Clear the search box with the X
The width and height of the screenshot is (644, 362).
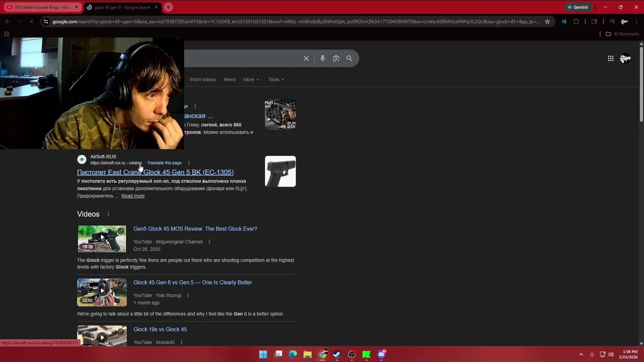pyautogui.click(x=306, y=58)
